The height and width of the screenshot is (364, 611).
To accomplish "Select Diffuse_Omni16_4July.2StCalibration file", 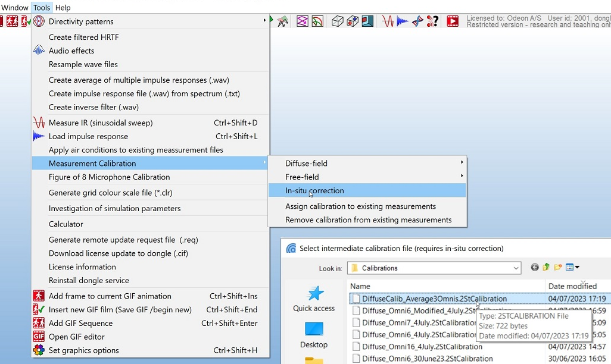I will tap(422, 347).
